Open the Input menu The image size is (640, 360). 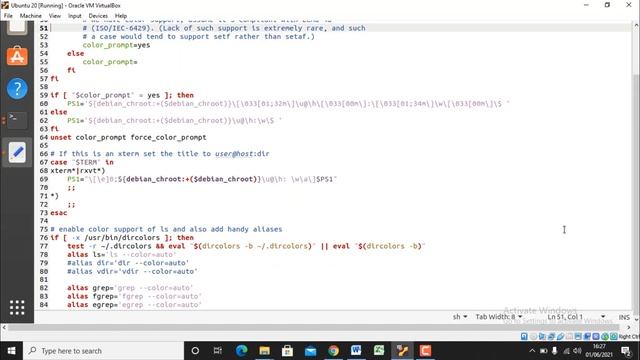(75, 16)
